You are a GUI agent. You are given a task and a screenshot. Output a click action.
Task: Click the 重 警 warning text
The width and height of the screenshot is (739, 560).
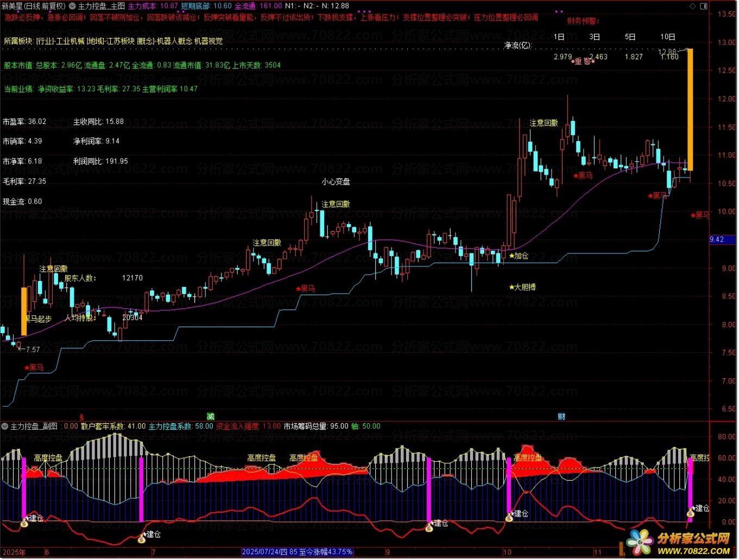coord(582,61)
